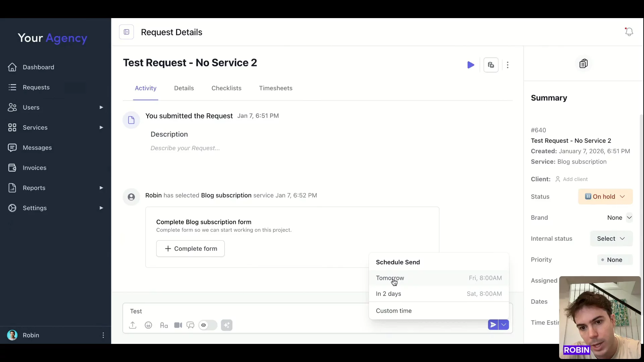Image resolution: width=644 pixels, height=362 pixels.
Task: Choose Custom time schedule option
Action: point(394,311)
